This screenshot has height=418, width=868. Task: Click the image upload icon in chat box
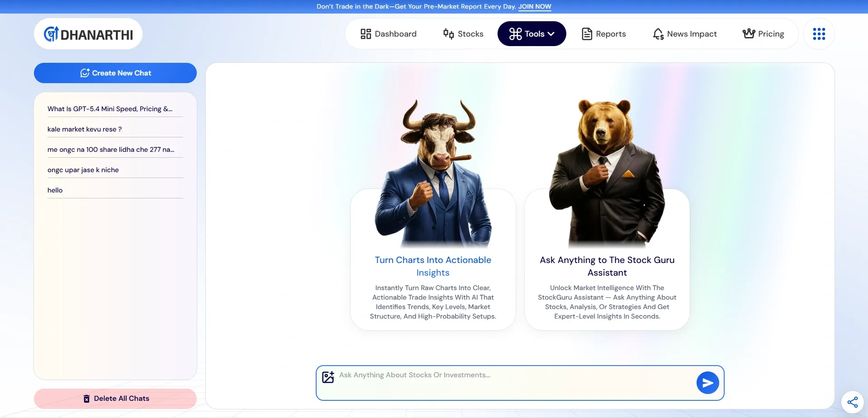(328, 377)
